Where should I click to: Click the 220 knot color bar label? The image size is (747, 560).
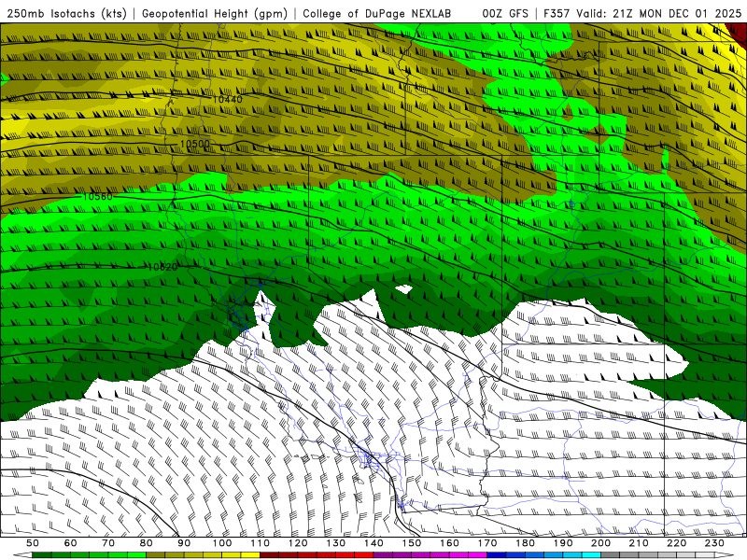click(x=676, y=543)
